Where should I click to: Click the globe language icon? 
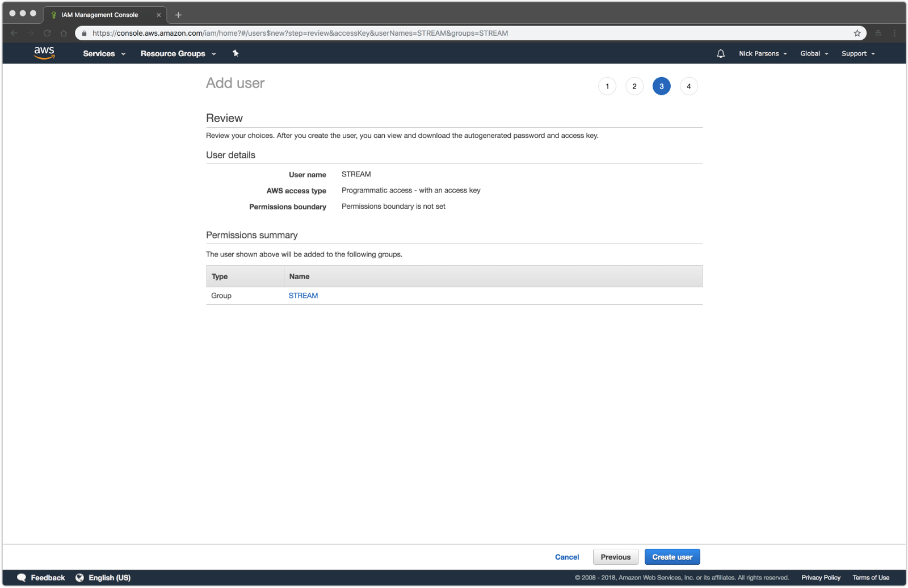coord(79,578)
